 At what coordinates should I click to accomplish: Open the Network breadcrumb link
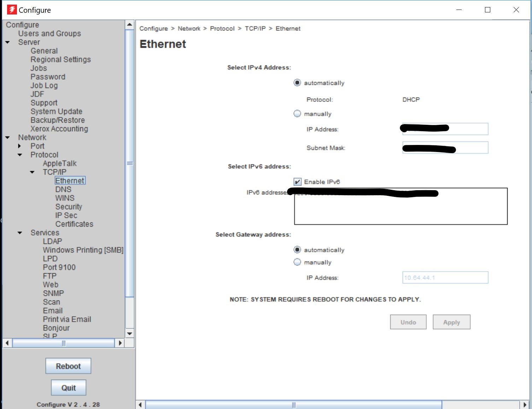(189, 28)
